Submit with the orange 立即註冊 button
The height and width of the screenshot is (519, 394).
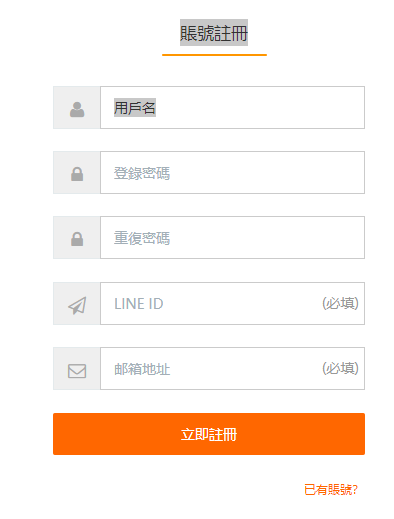pyautogui.click(x=209, y=434)
